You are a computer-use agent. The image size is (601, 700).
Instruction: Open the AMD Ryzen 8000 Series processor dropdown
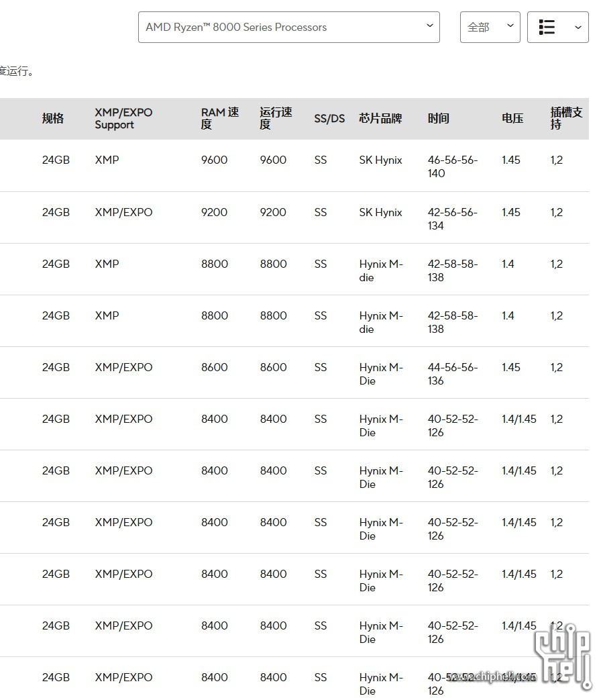pos(288,28)
